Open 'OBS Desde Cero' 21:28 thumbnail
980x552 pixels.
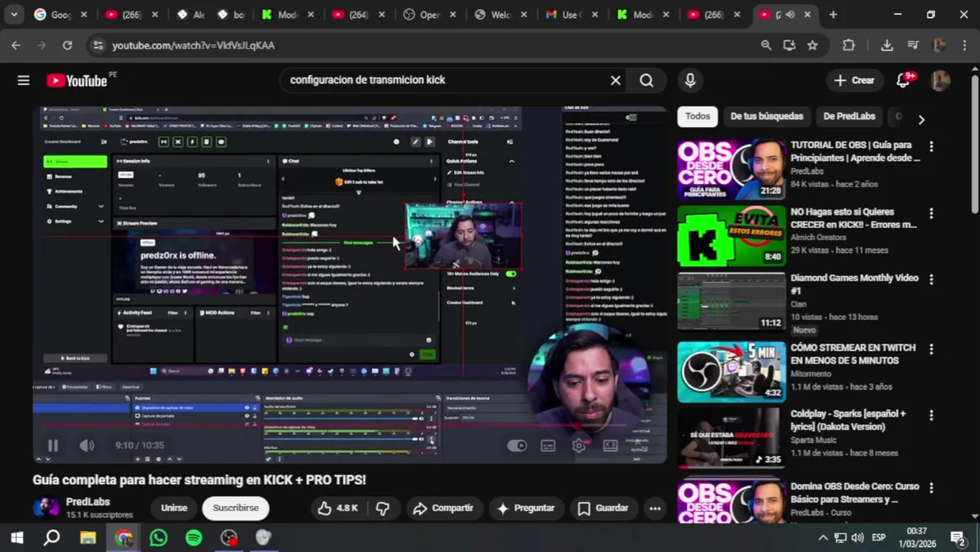coord(732,169)
